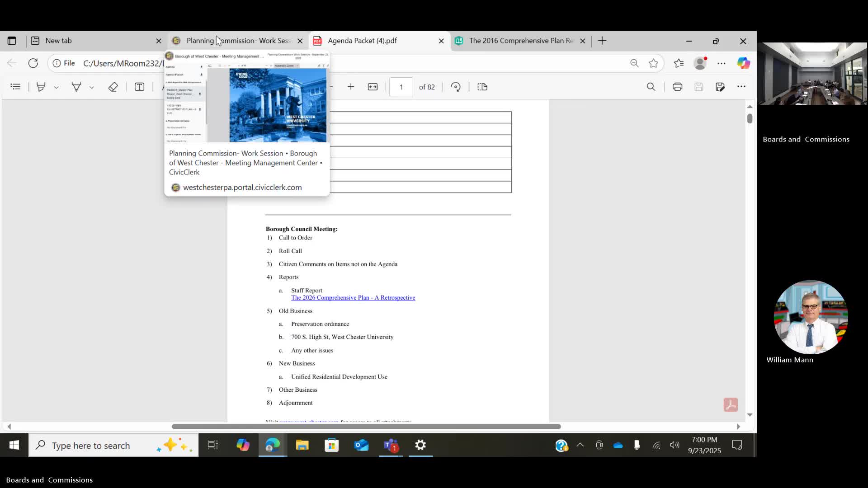This screenshot has height=488, width=868.
Task: Switch to 2016 Comprehensive Plan tab
Action: click(x=520, y=41)
